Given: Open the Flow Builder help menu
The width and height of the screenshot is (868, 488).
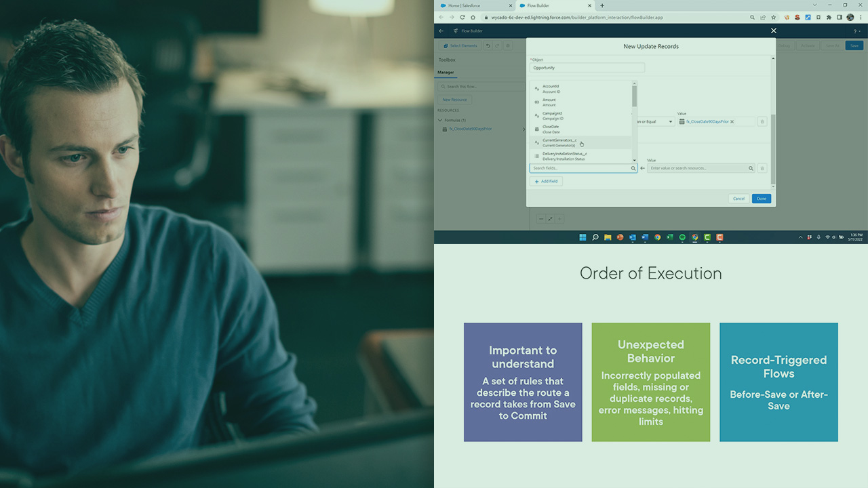Looking at the screenshot, I should 855,31.
